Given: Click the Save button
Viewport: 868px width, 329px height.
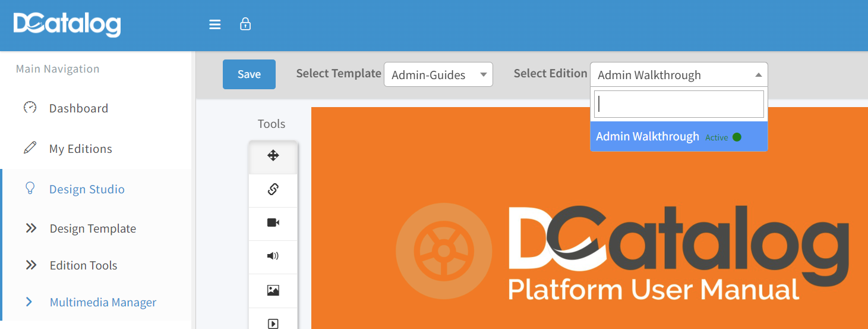Looking at the screenshot, I should (249, 74).
